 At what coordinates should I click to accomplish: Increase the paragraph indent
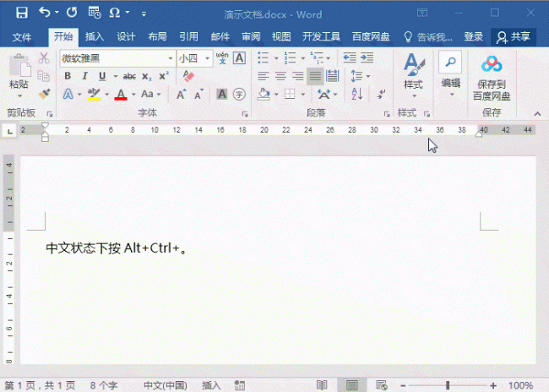tap(367, 57)
